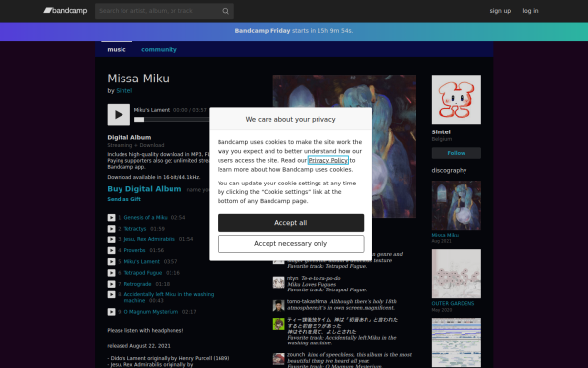The width and height of the screenshot is (588, 368).
Task: Open the zounch supporter name
Action: tap(296, 355)
